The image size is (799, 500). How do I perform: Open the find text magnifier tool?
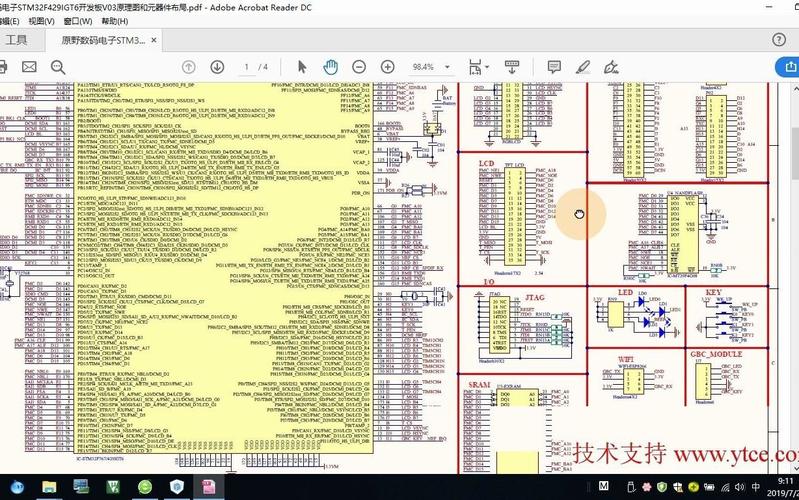click(58, 67)
